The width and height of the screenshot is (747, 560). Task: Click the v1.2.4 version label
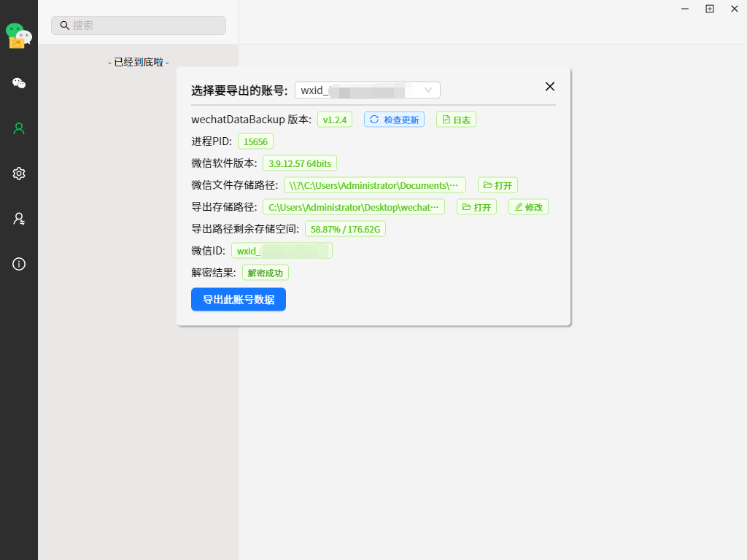[x=334, y=119]
